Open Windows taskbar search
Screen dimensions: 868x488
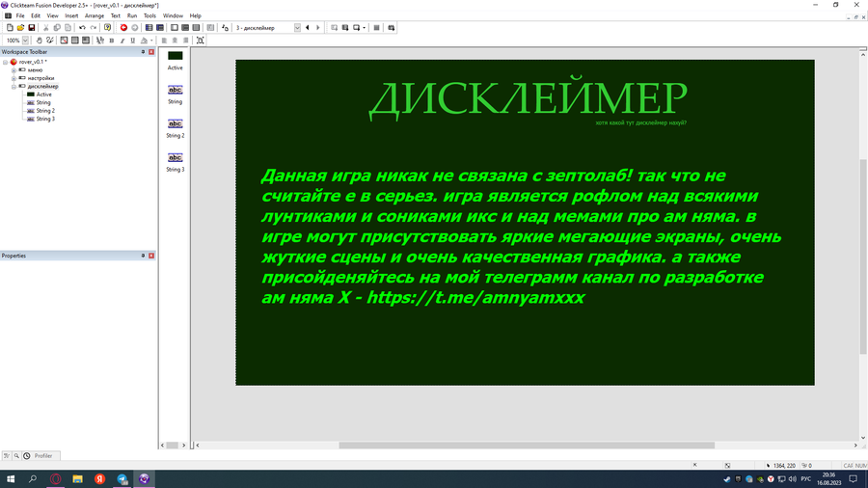(33, 479)
